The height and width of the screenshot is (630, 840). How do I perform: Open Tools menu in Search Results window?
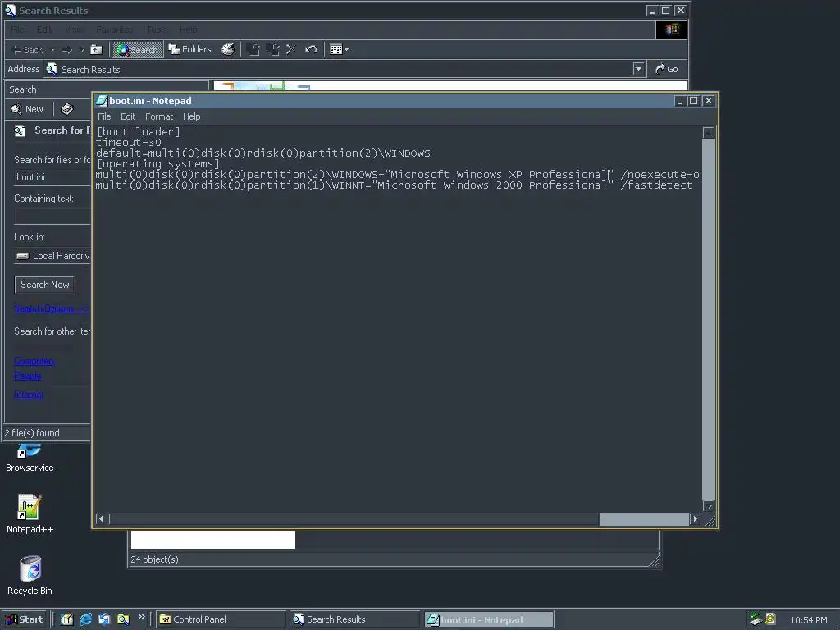pos(157,30)
